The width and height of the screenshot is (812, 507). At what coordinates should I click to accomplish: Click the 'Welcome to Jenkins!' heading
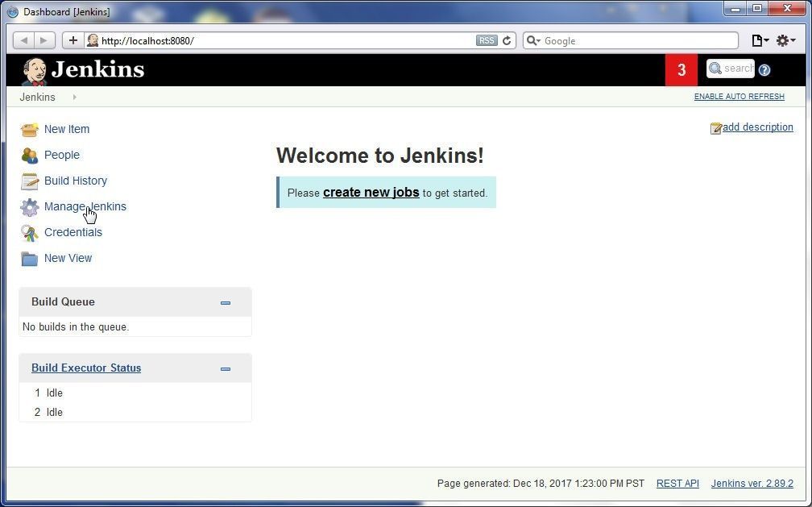tap(379, 156)
